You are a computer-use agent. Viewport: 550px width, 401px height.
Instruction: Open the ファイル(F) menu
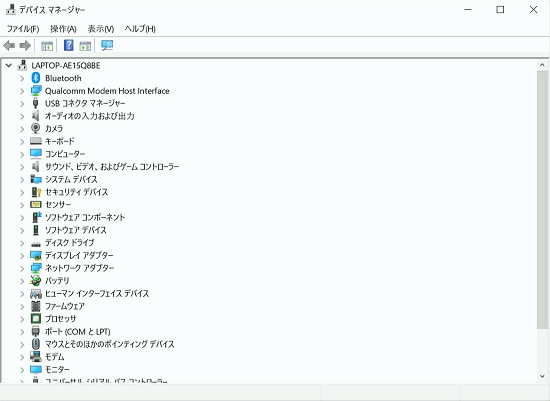click(x=23, y=29)
